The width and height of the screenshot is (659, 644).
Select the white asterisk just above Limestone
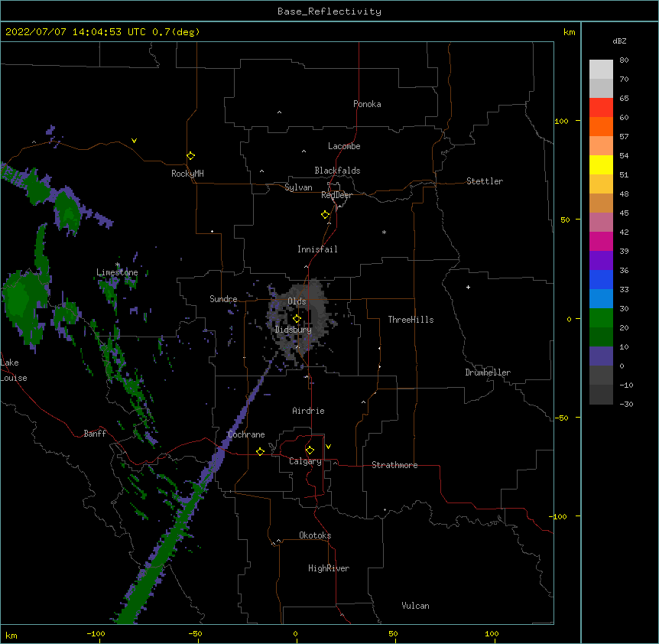click(x=118, y=265)
